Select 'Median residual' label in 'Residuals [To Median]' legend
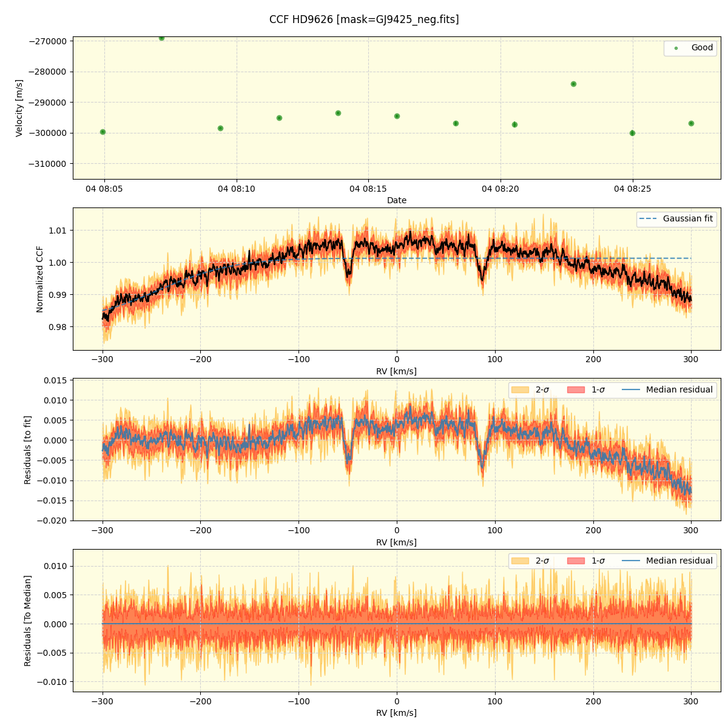 point(679,561)
